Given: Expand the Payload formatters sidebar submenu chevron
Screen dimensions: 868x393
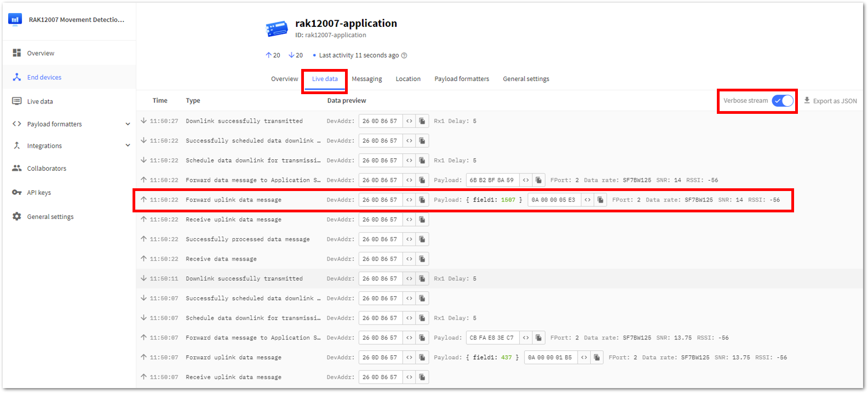Looking at the screenshot, I should pyautogui.click(x=128, y=124).
